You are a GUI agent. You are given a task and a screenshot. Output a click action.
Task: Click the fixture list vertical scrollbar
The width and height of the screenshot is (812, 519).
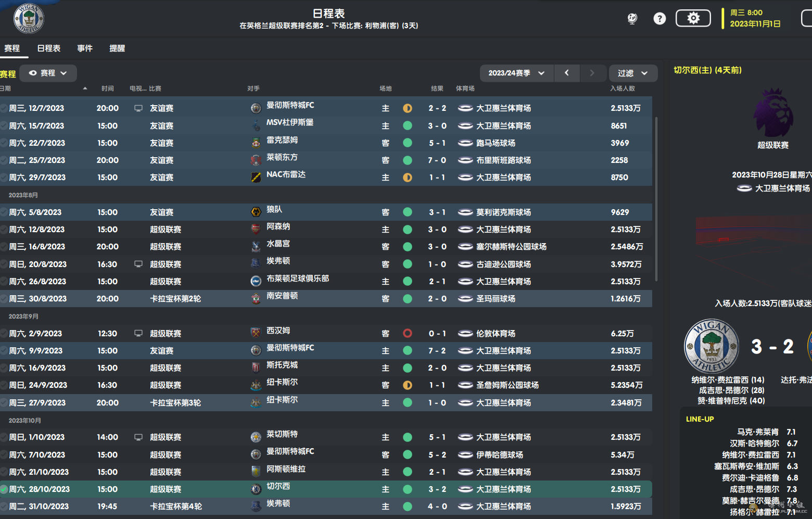coord(656,198)
